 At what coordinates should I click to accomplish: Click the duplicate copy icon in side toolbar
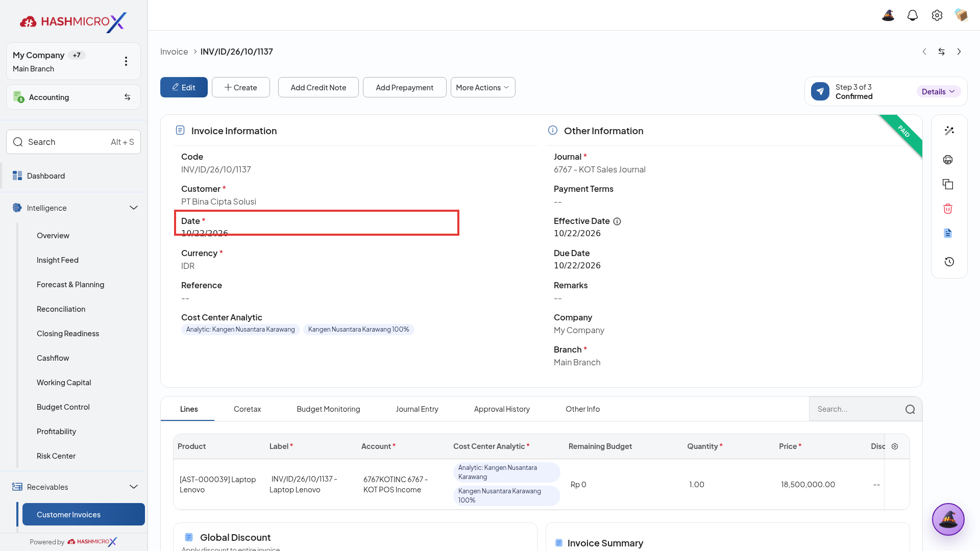[x=948, y=184]
